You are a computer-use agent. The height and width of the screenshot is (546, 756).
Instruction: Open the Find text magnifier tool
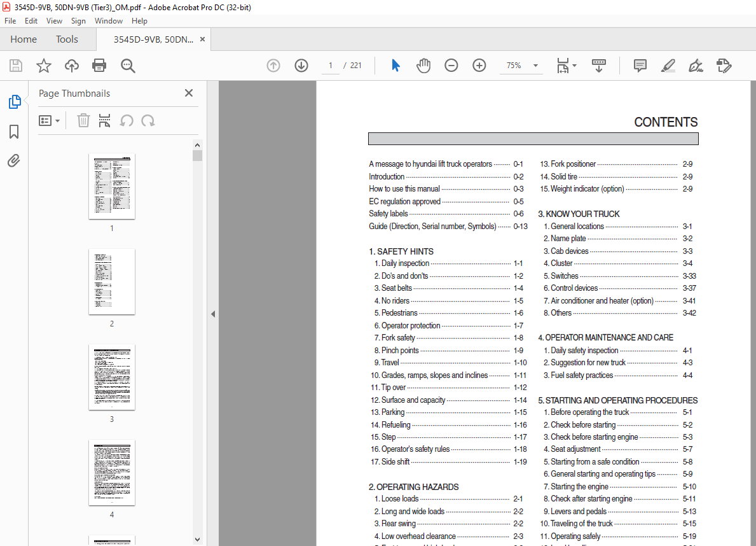[128, 66]
